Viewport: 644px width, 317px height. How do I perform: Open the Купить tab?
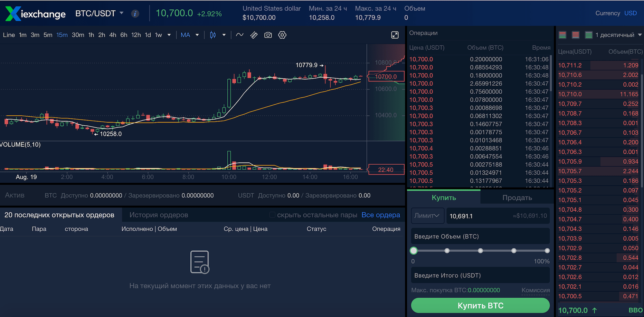(444, 197)
